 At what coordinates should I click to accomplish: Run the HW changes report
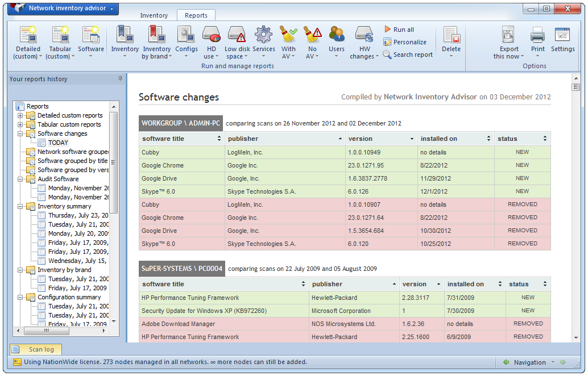[364, 35]
